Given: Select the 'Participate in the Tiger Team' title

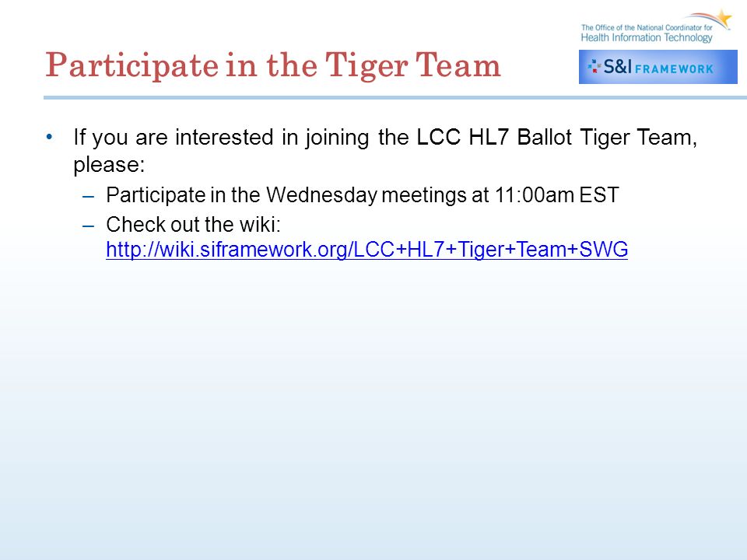Looking at the screenshot, I should (x=273, y=65).
